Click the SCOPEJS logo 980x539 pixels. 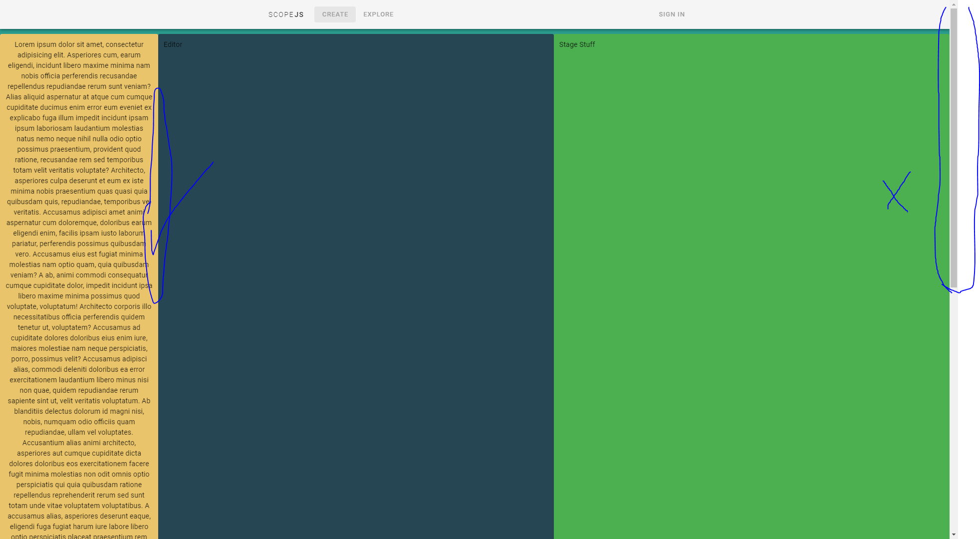(x=285, y=14)
